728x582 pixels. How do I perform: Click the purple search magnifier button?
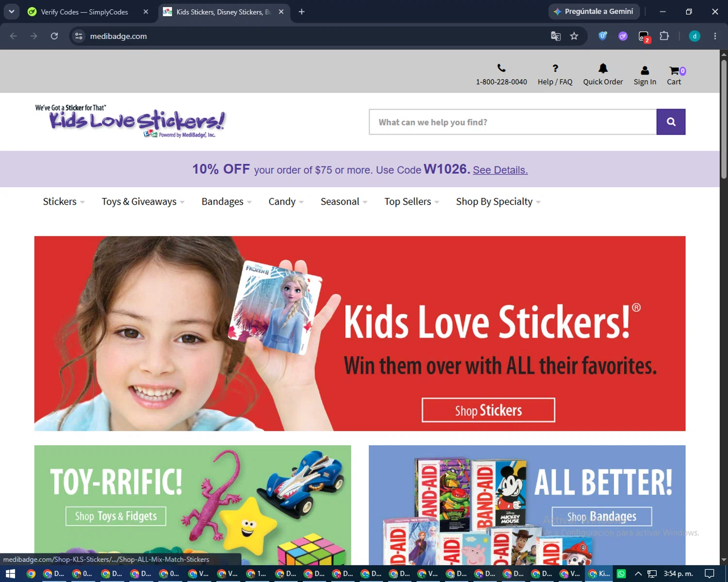[671, 122]
